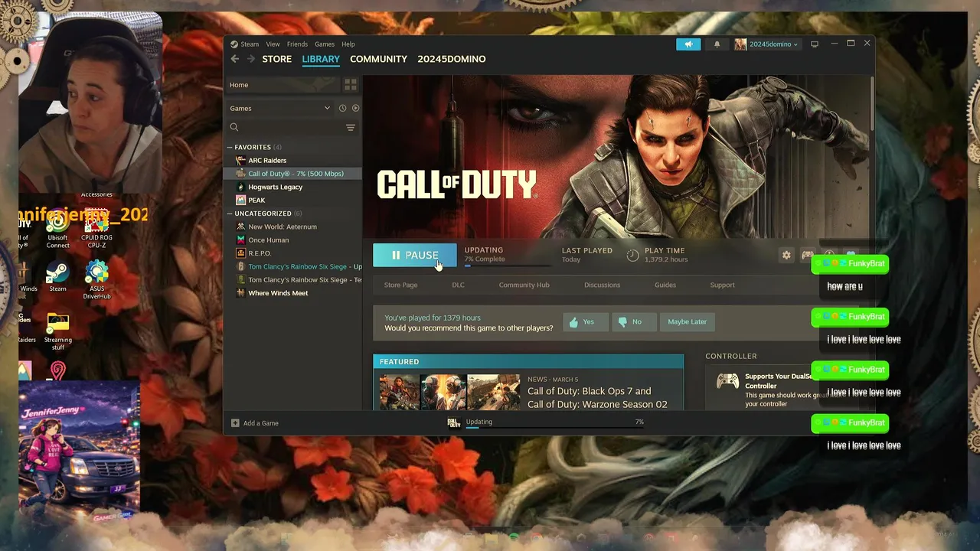Recommend the game with Yes
980x551 pixels.
pyautogui.click(x=586, y=322)
